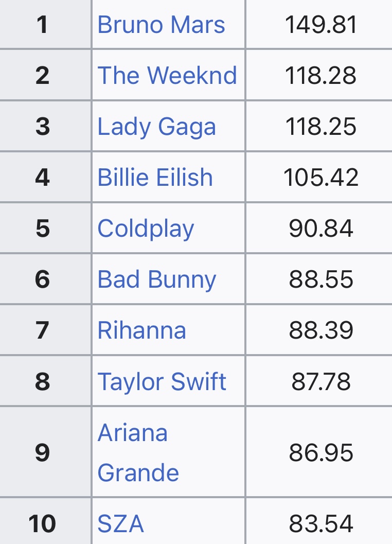Open Lady Gaga's page link
Screen dimensions: 392x544
pos(156,127)
